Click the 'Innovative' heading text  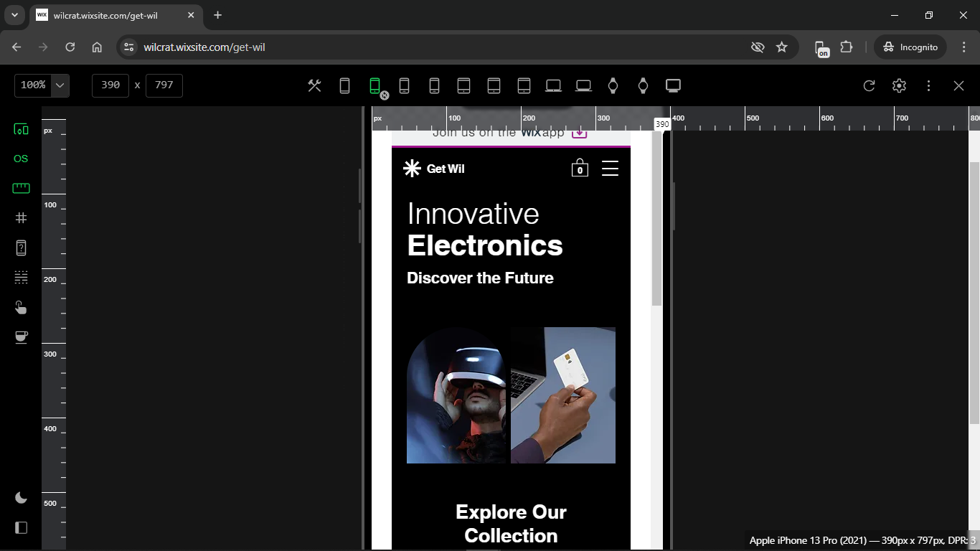(473, 214)
